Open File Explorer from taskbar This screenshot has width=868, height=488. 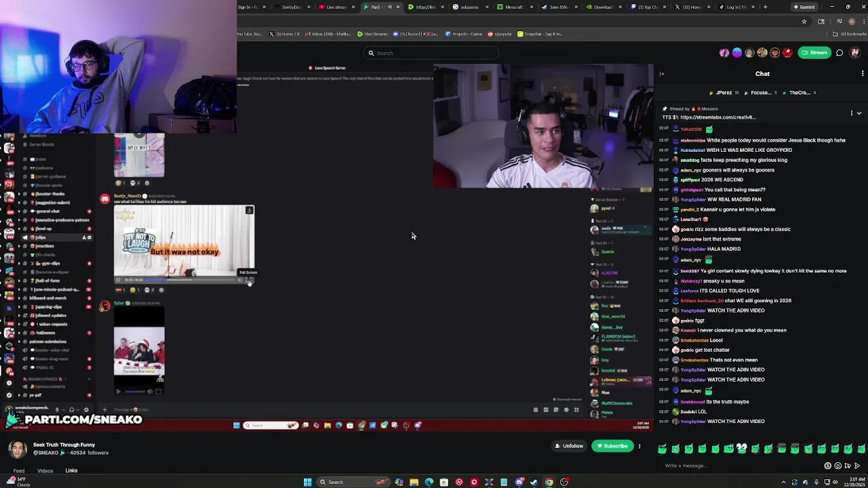(414, 482)
